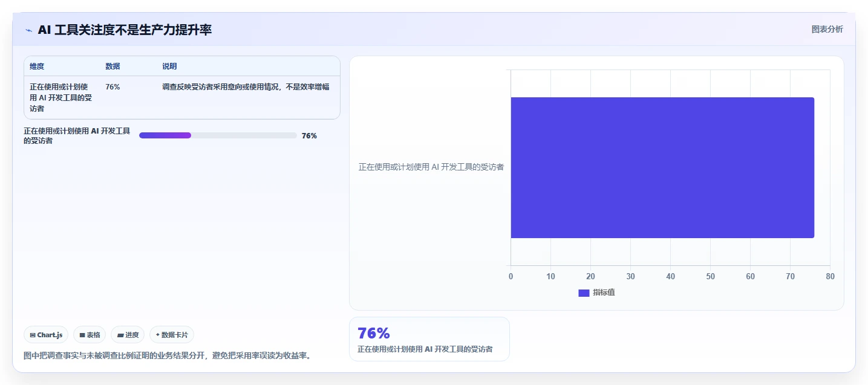The width and height of the screenshot is (868, 385).
Task: Toggle the 指标值 legend color box
Action: pos(584,293)
